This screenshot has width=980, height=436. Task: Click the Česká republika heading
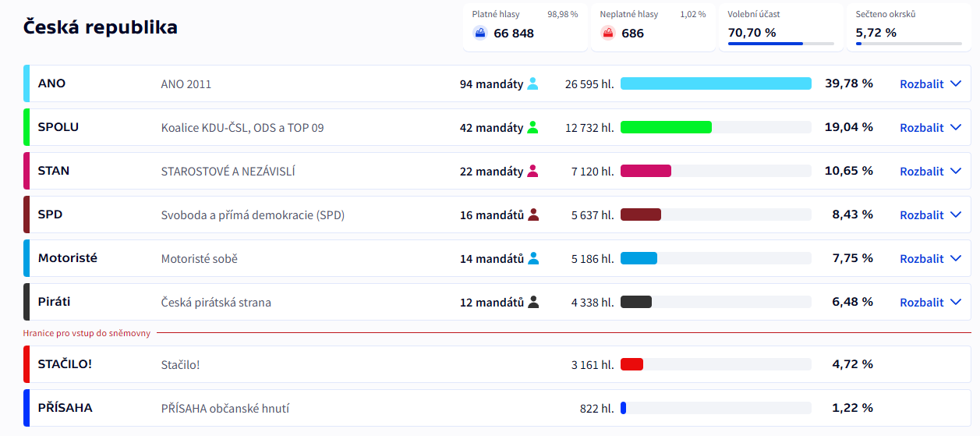pos(101,27)
